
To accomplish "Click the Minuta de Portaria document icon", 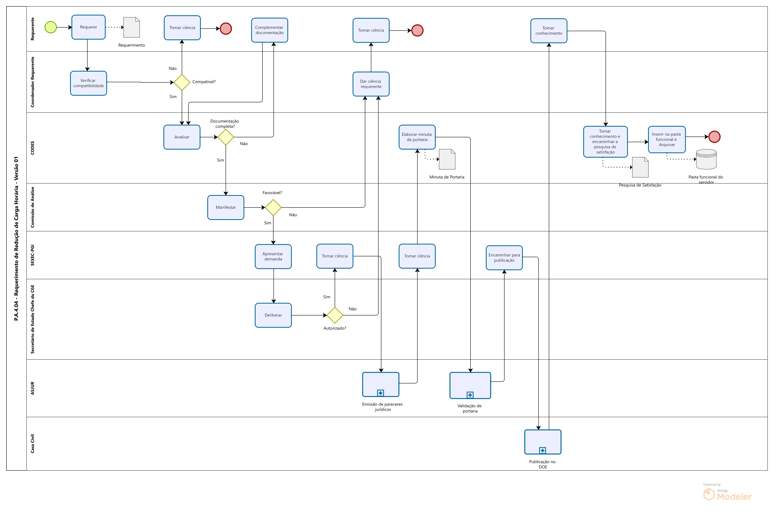I will click(447, 159).
